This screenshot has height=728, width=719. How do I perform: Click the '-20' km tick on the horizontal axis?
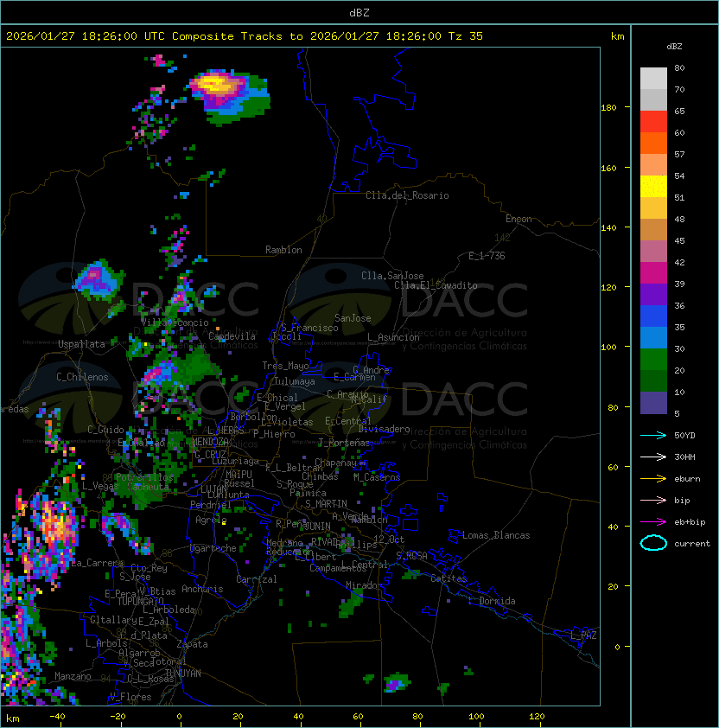pos(118,717)
